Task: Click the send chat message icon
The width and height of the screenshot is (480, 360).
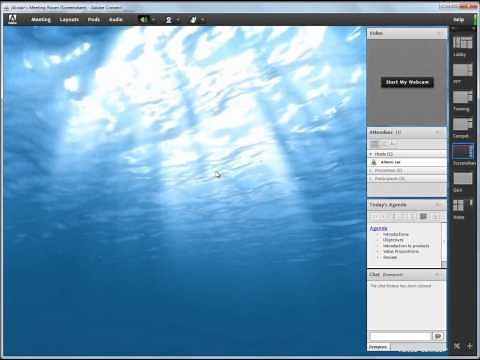Action: click(x=438, y=336)
